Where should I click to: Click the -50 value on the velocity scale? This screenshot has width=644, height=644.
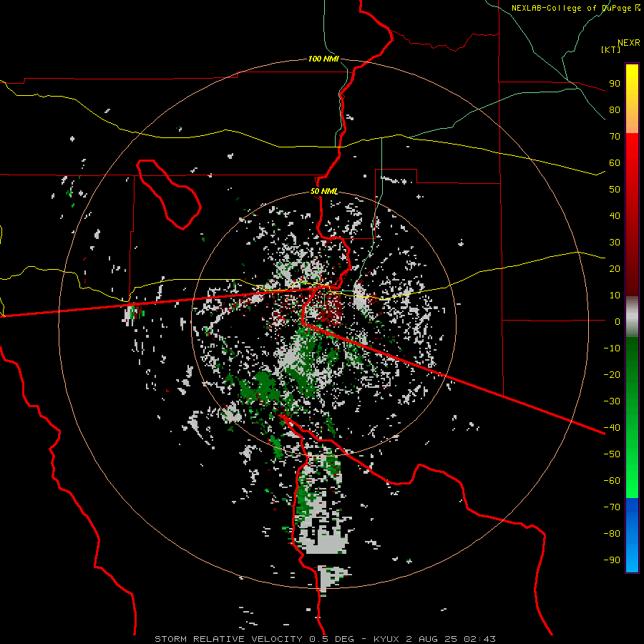click(x=612, y=454)
